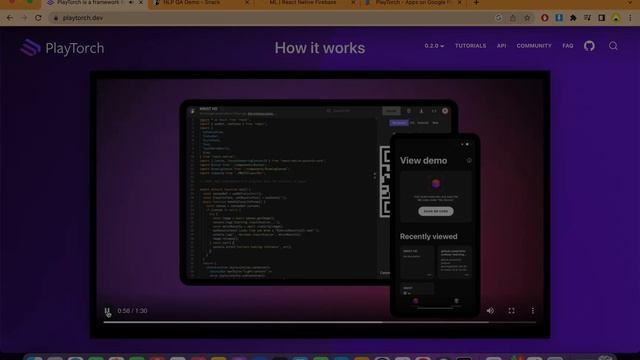Close the PlayTorch Apps on Google tab

pos(459,2)
